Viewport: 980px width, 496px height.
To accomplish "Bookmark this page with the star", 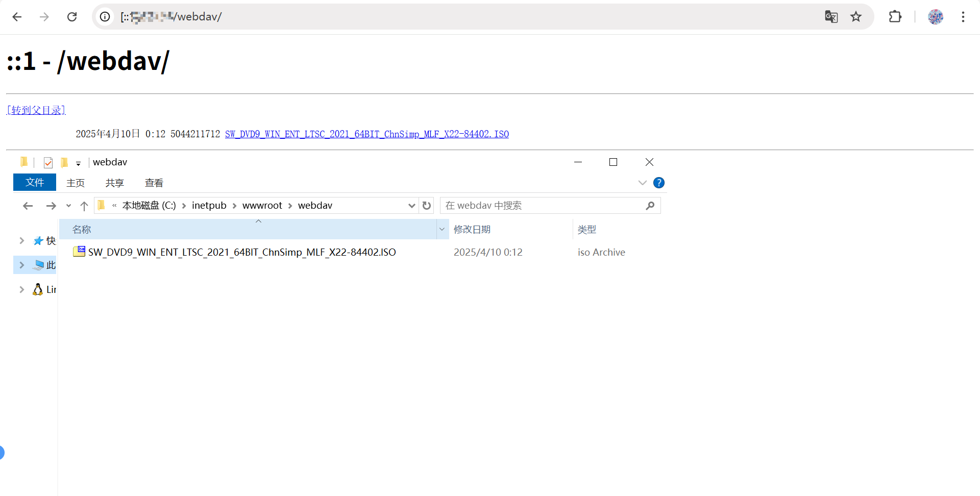I will (x=856, y=17).
